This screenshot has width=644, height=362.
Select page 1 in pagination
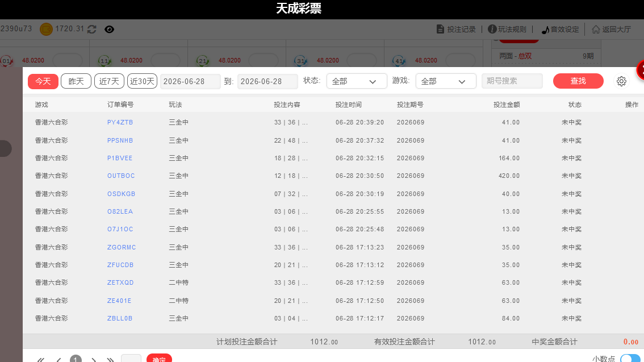pos(76,359)
